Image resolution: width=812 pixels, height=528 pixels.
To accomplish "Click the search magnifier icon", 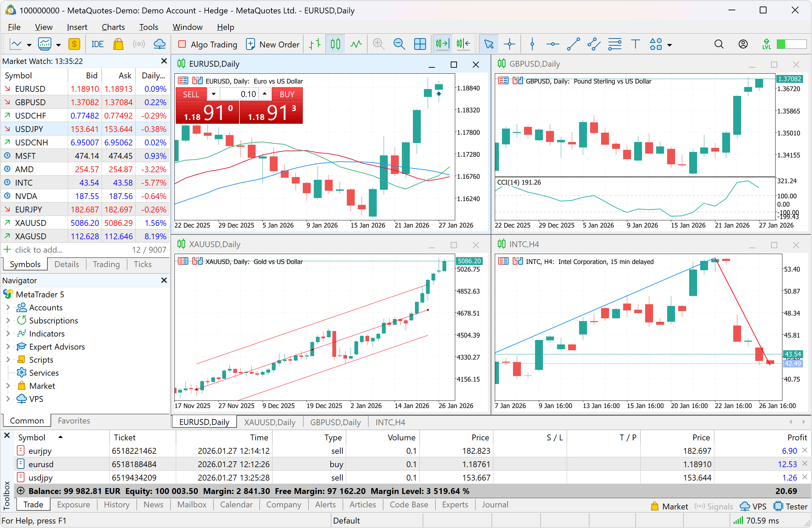I will pyautogui.click(x=718, y=44).
